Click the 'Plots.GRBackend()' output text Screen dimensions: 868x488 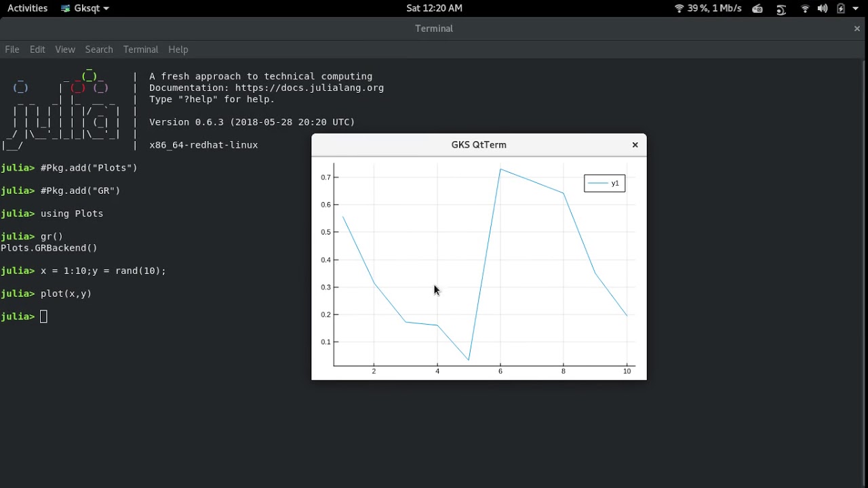[49, 248]
